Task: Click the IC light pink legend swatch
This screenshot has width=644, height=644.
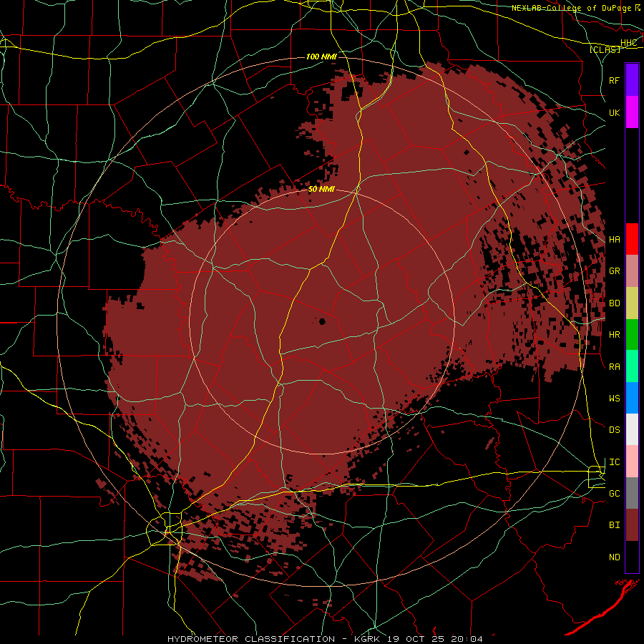Action: tap(632, 462)
